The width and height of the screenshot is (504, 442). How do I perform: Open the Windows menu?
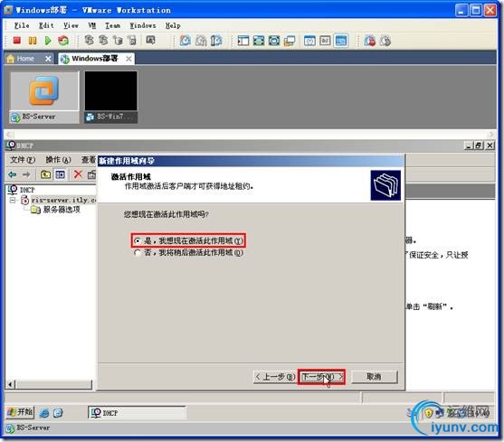point(143,25)
